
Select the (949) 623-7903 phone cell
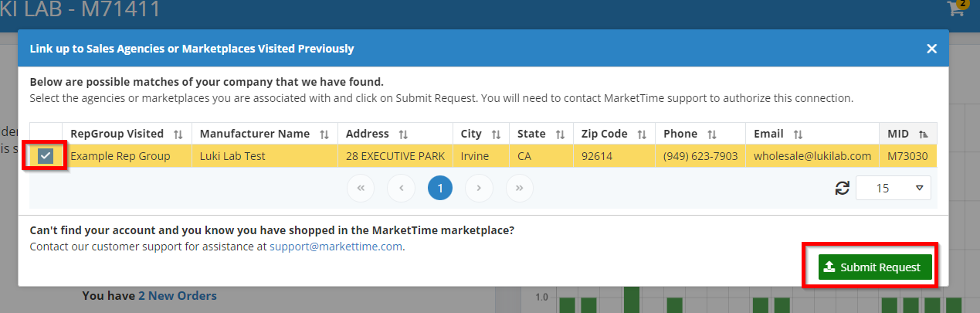point(700,156)
